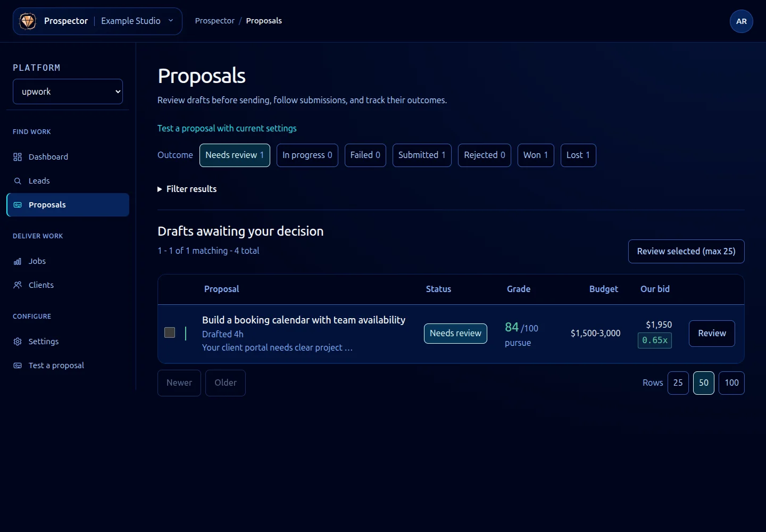Click the Older pagination button
Screen dimensions: 766x532
[x=226, y=383]
